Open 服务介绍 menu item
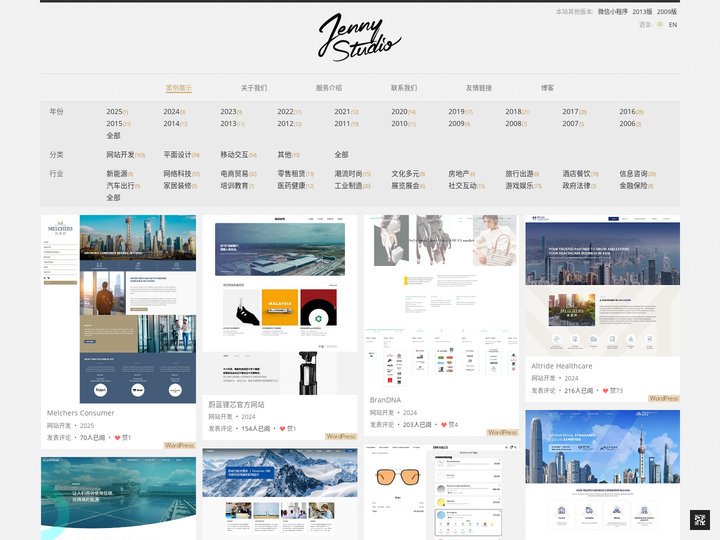Viewport: 720px width, 540px height. [x=329, y=88]
